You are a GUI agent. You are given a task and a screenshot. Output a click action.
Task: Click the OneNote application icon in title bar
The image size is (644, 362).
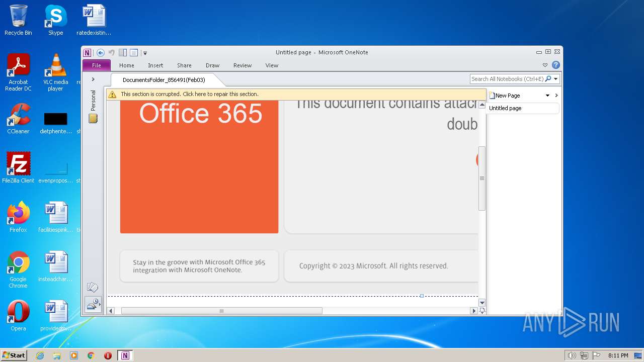87,52
